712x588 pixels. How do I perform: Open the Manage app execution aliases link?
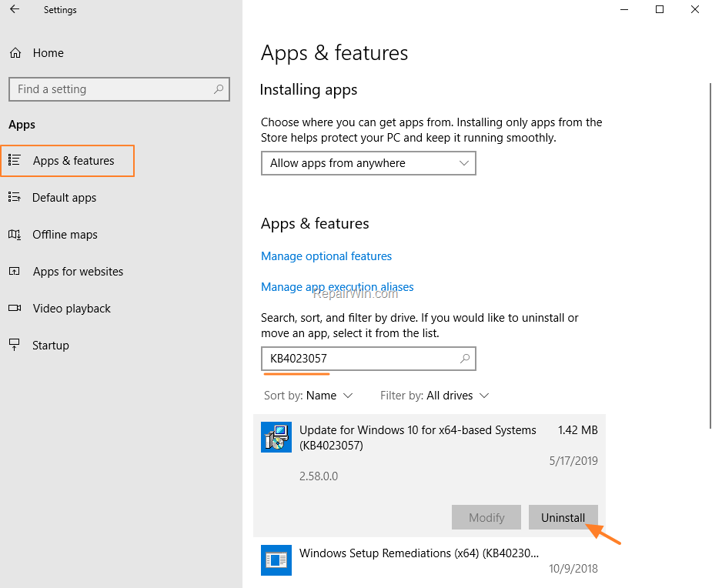(x=337, y=287)
